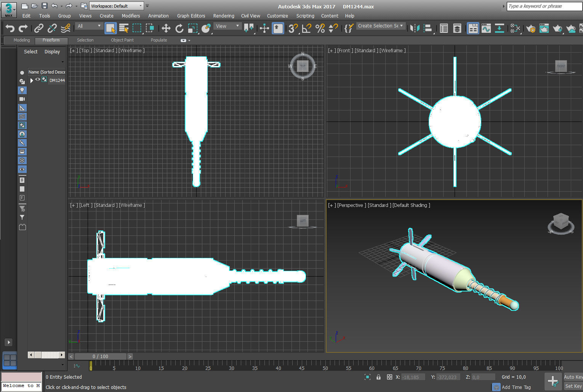Click the Mirror tool icon
This screenshot has width=583, height=392.
pyautogui.click(x=415, y=28)
